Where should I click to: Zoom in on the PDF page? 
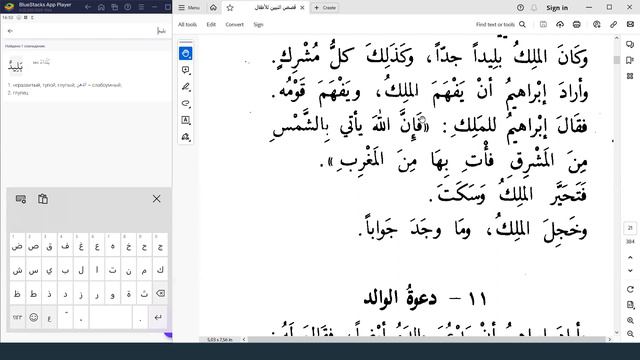[x=630, y=320]
